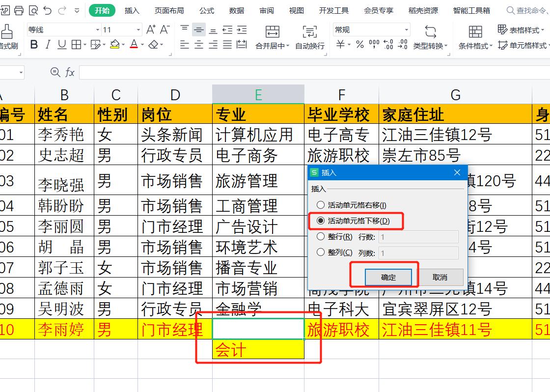Apply bold formatting with the B icon

coord(34,44)
